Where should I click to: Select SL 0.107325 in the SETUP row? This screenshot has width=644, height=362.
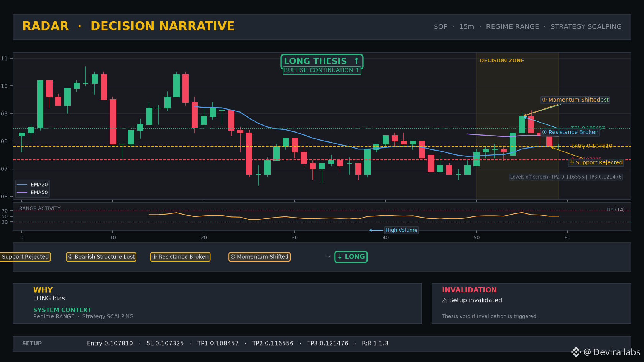coord(165,343)
